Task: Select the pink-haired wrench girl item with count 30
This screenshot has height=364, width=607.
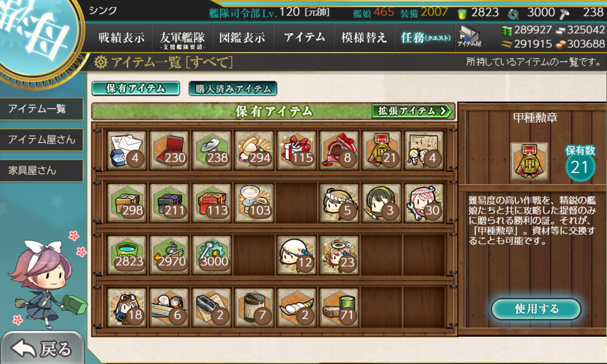Action: click(x=424, y=203)
